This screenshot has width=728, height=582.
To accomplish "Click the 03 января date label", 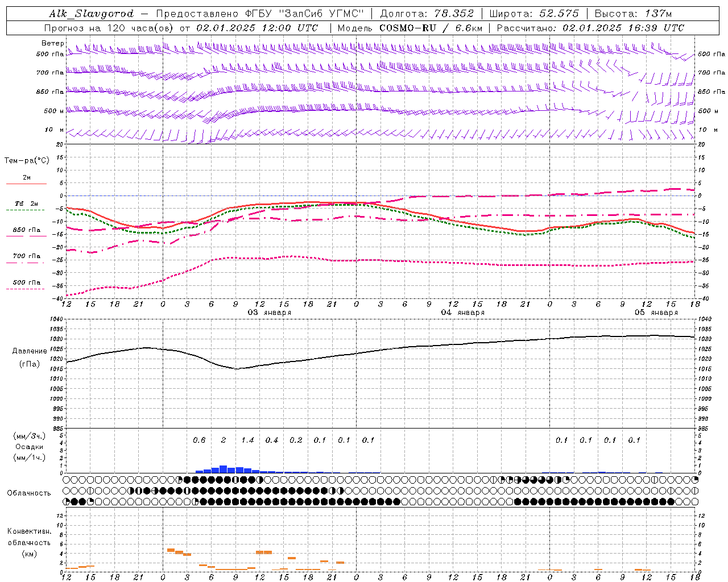I will click(270, 313).
